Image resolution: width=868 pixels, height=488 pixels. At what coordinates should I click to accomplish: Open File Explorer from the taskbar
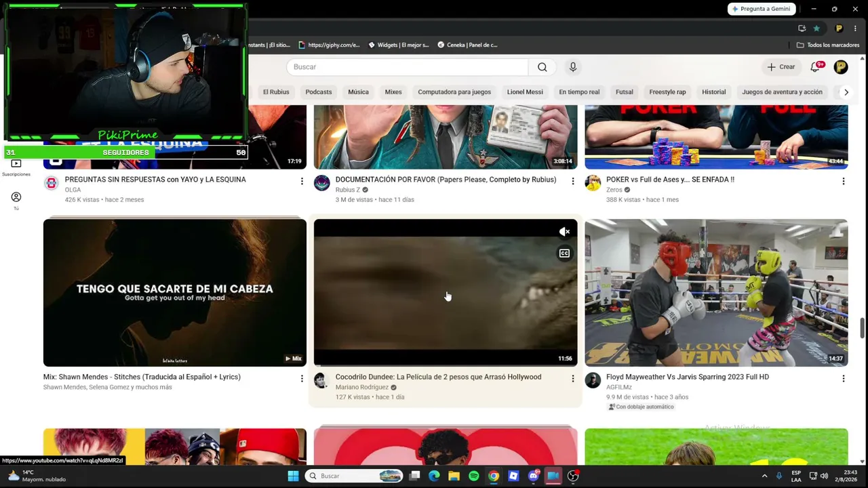454,476
